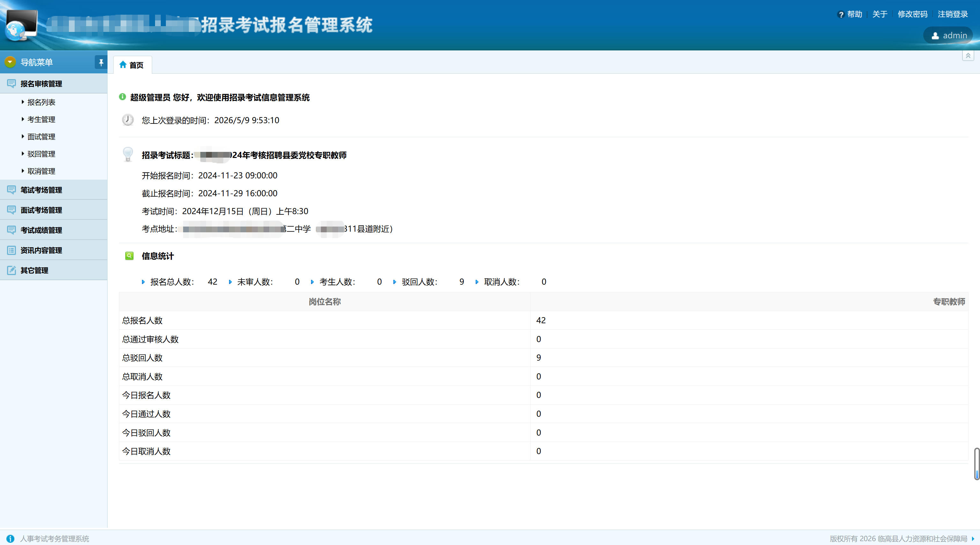This screenshot has width=980, height=545.
Task: Click the 报名总人数 statistic label
Action: click(x=172, y=282)
